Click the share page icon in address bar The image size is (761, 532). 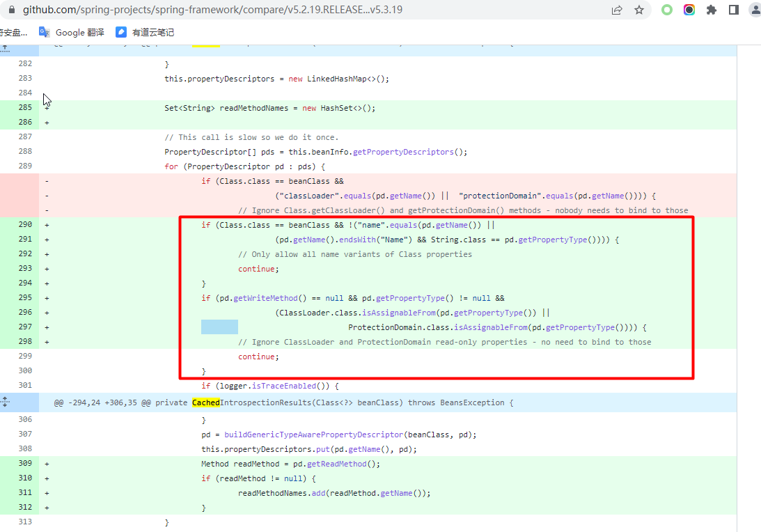[617, 10]
